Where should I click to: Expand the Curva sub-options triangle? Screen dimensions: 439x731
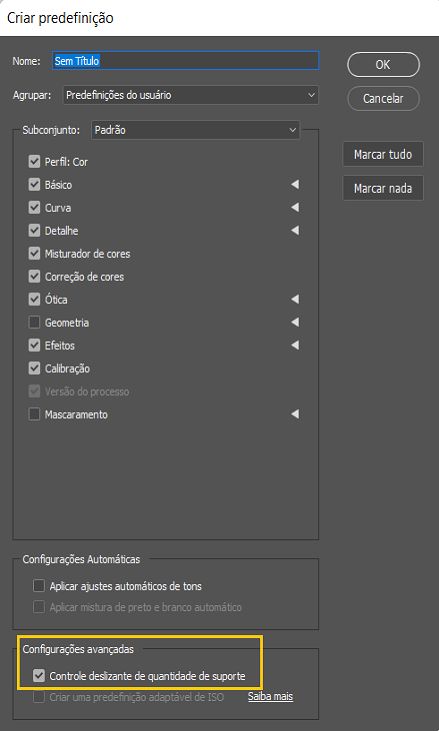click(295, 207)
